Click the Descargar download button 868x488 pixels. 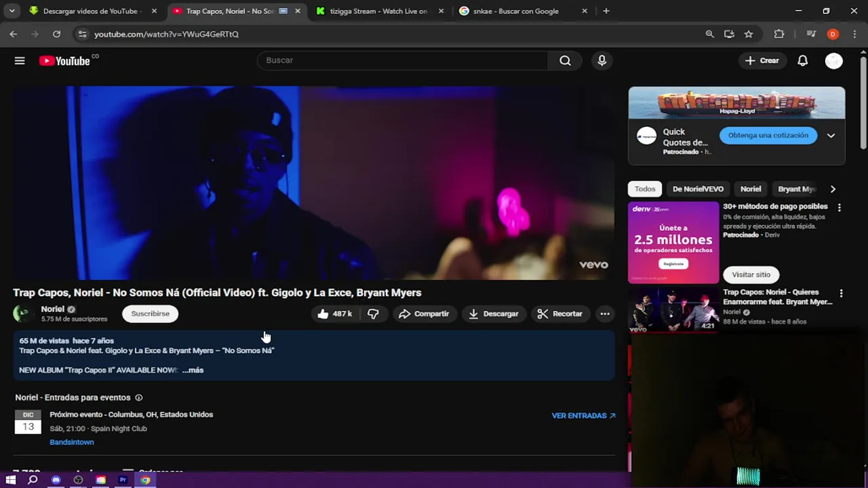(494, 314)
